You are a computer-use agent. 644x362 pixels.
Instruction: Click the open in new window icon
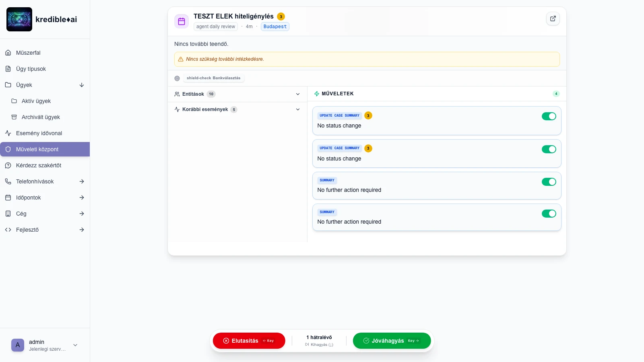coord(553,19)
